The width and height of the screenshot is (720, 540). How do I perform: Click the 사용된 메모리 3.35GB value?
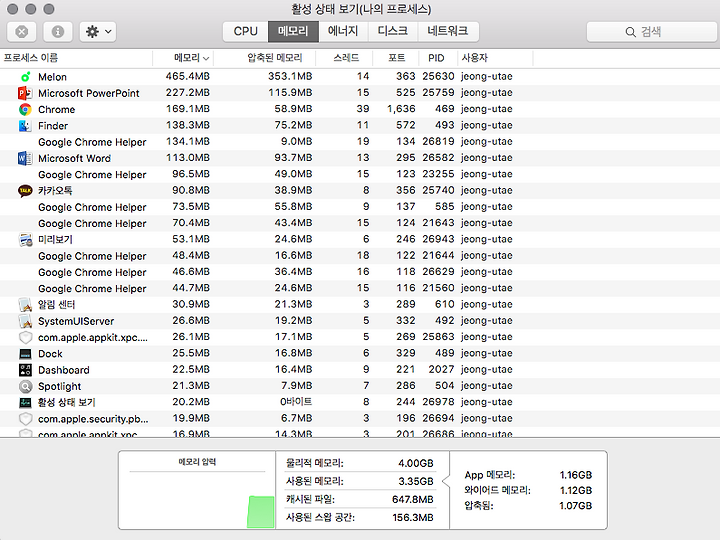pos(416,481)
